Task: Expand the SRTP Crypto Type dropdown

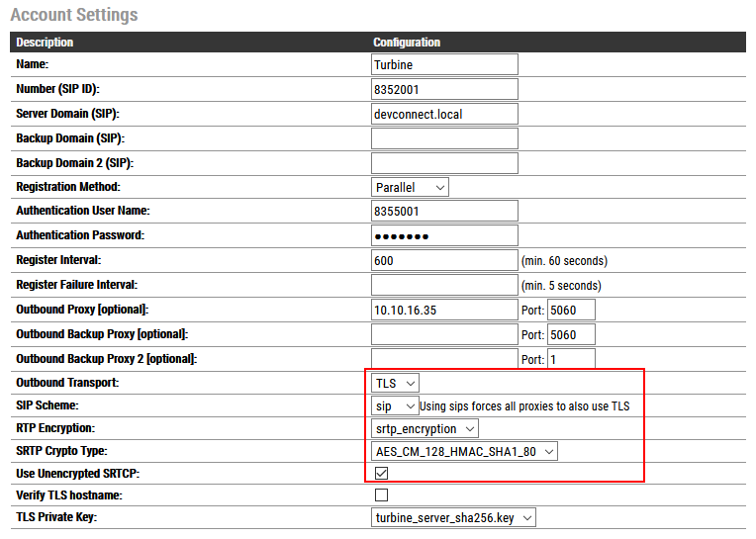Action: click(x=464, y=451)
